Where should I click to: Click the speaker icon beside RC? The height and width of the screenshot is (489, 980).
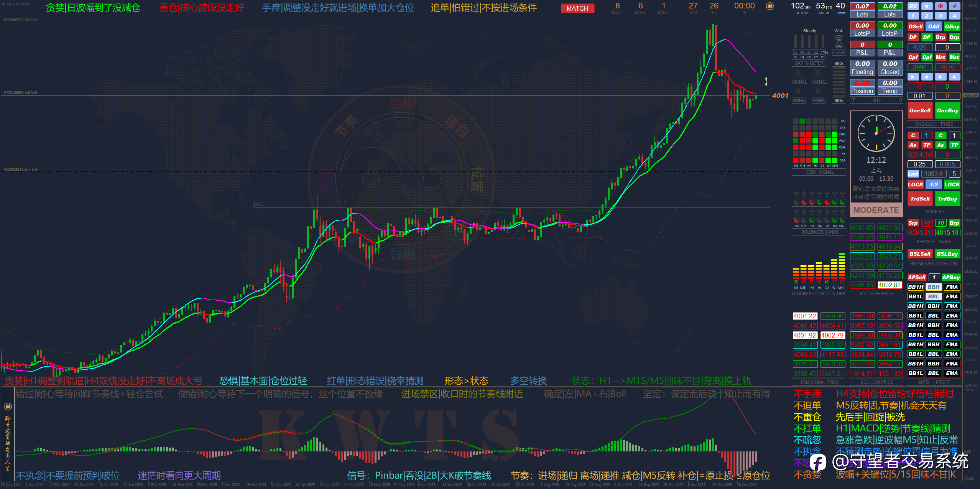click(927, 6)
